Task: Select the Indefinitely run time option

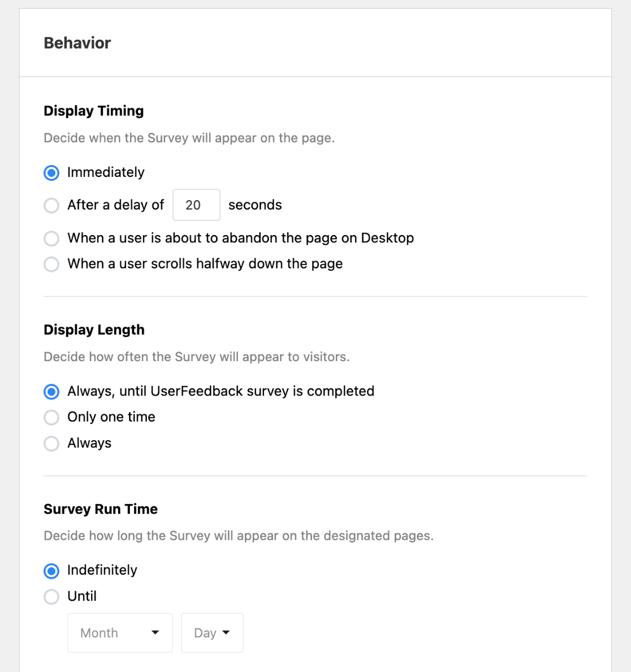Action: (51, 571)
